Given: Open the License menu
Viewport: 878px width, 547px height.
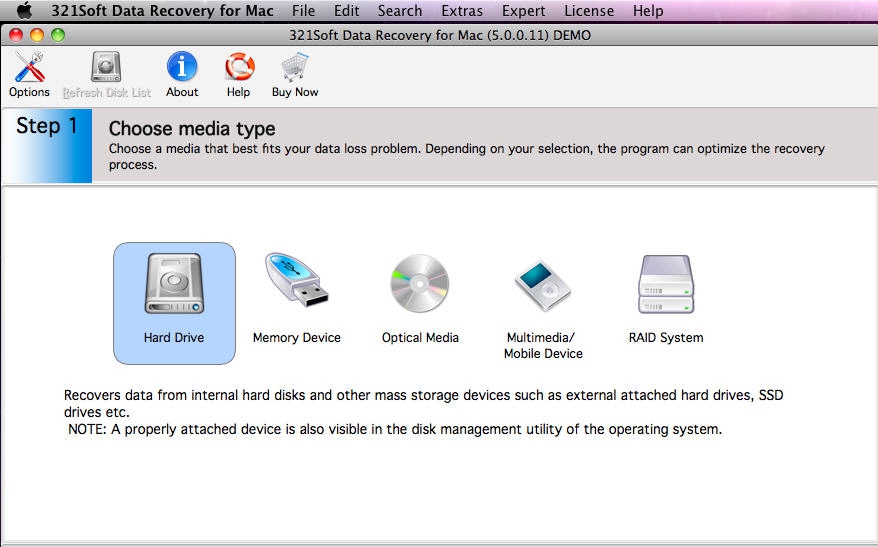Looking at the screenshot, I should tap(589, 11).
